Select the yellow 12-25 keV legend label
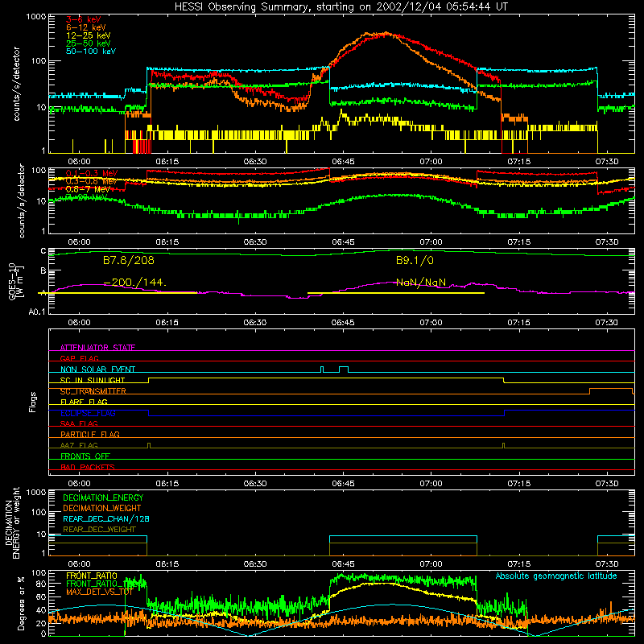Screen dimensions: 644x644 point(89,35)
